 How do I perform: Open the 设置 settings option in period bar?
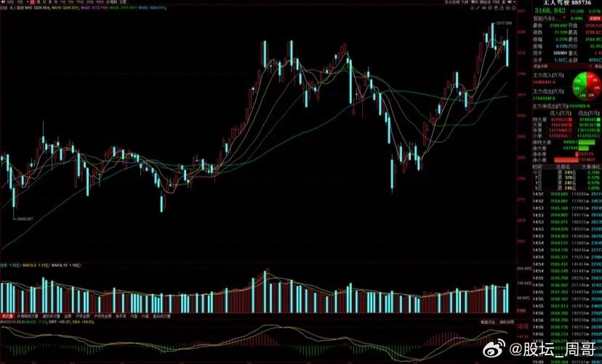coord(122,2)
